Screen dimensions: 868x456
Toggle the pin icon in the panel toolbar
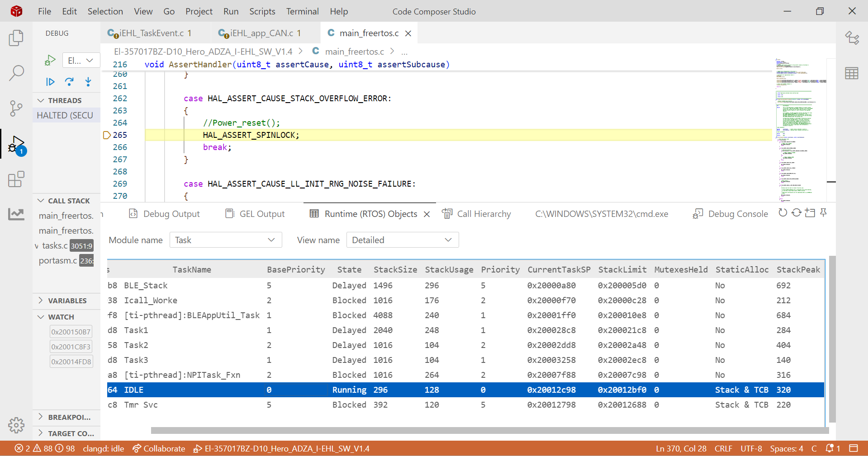823,213
